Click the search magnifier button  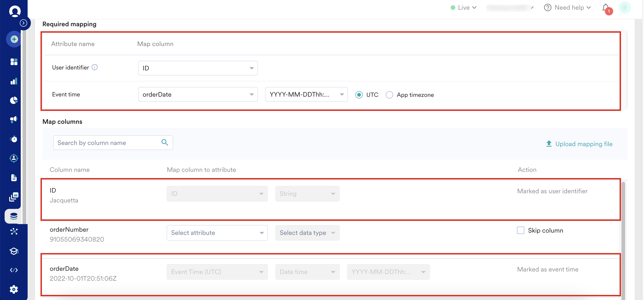[165, 142]
